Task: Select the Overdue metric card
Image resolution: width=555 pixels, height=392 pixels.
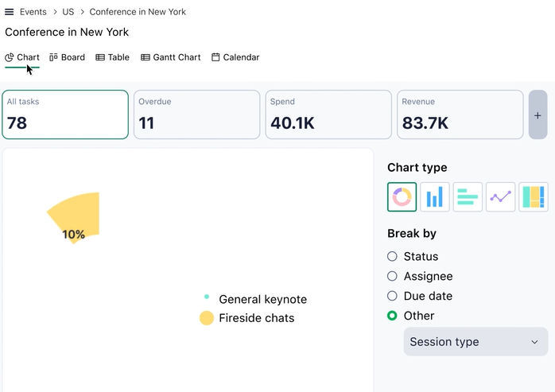Action: 196,114
